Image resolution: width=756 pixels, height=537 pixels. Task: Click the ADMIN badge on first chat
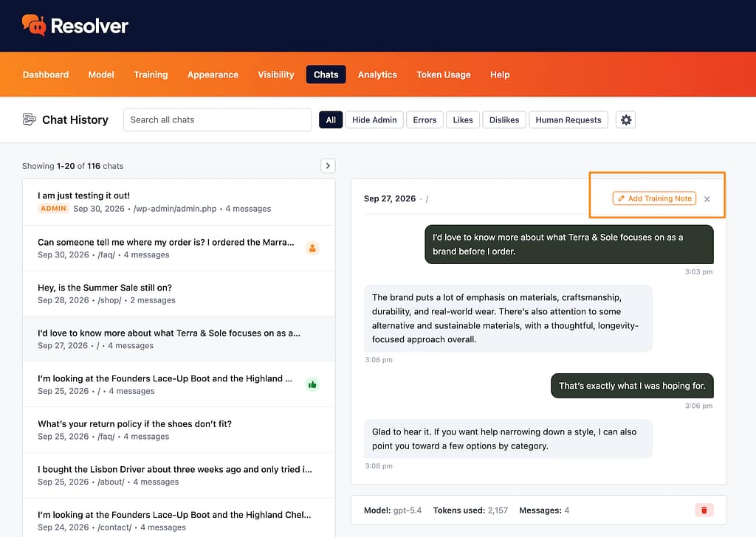tap(53, 209)
